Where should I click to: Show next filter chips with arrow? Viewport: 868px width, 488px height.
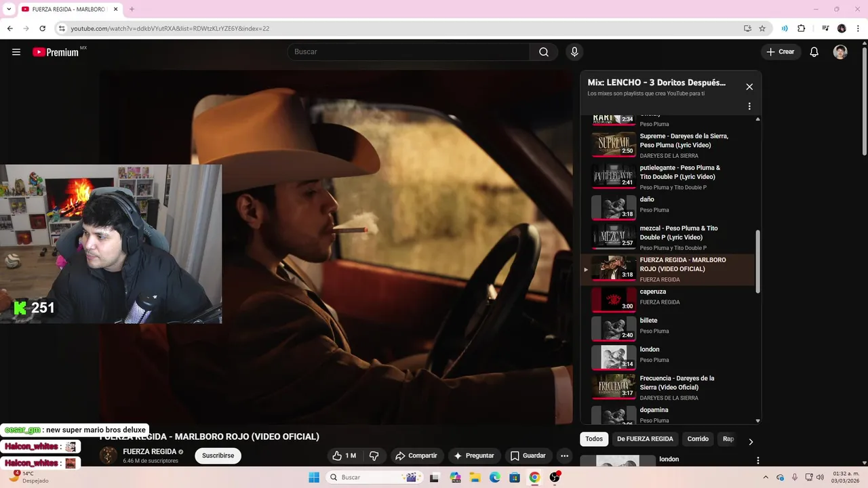point(751,442)
